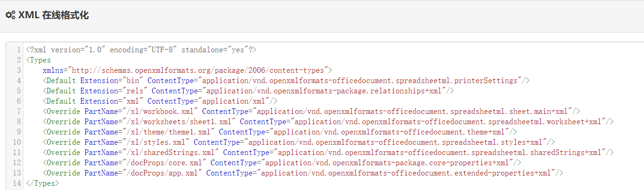Place cursor on /xl/theme/theme1.xml PartName

pos(173,132)
